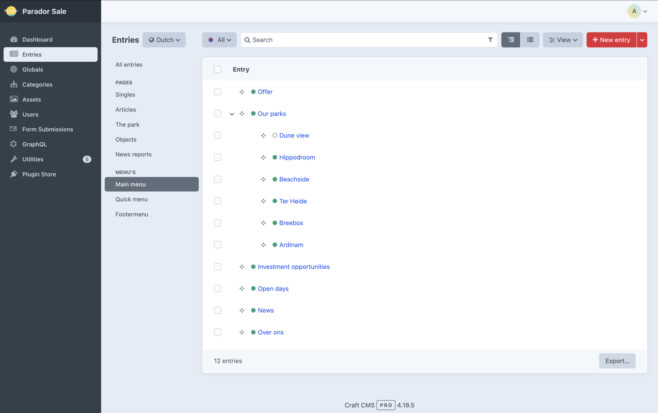Click the move handle for Dune view

(x=263, y=136)
